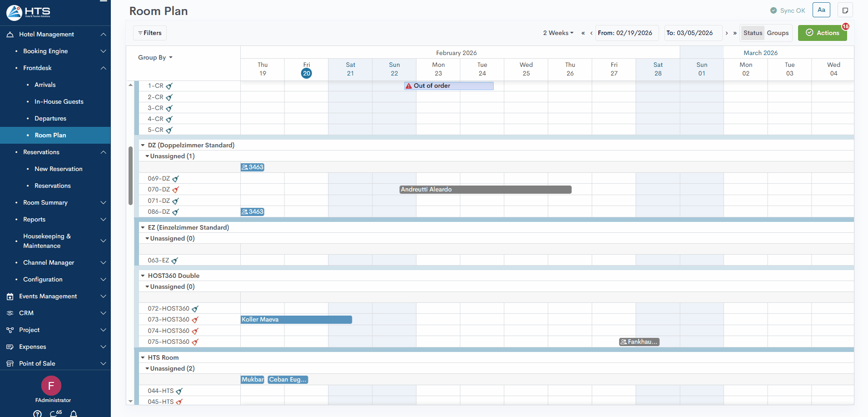Click the broom status icon beside 1-CR
Image resolution: width=868 pixels, height=417 pixels.
point(169,86)
